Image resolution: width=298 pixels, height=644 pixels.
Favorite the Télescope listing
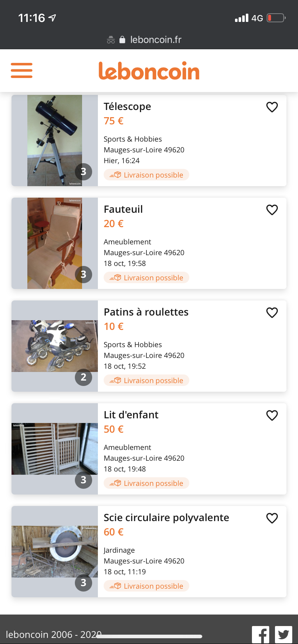272,107
